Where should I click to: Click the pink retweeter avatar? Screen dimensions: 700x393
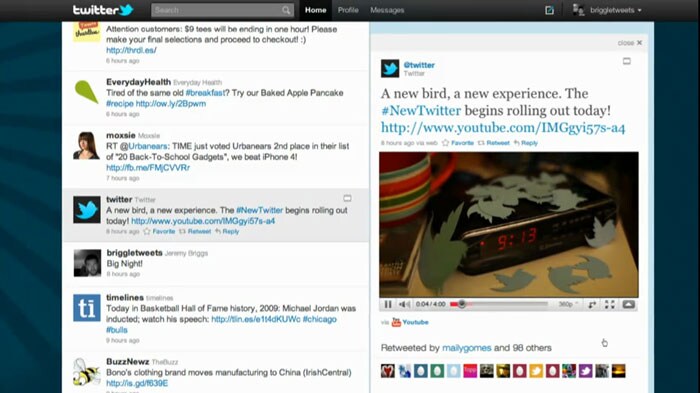pos(470,371)
